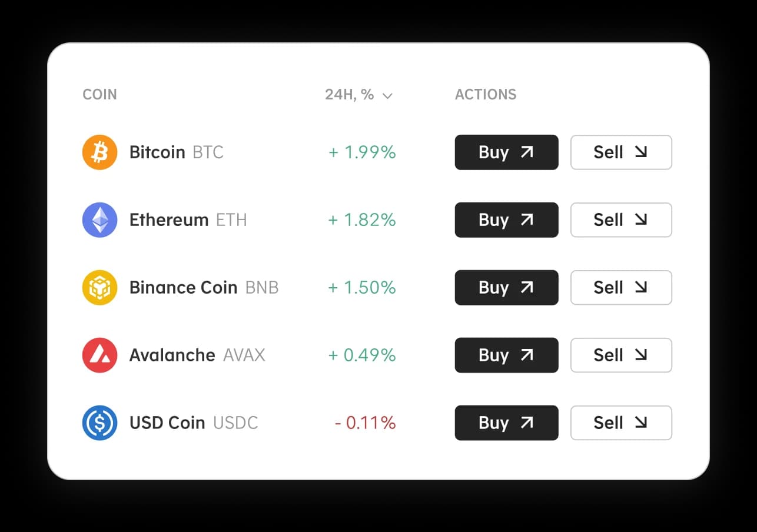Click Sell in the Binance Coin row
This screenshot has width=757, height=532.
pyautogui.click(x=621, y=288)
